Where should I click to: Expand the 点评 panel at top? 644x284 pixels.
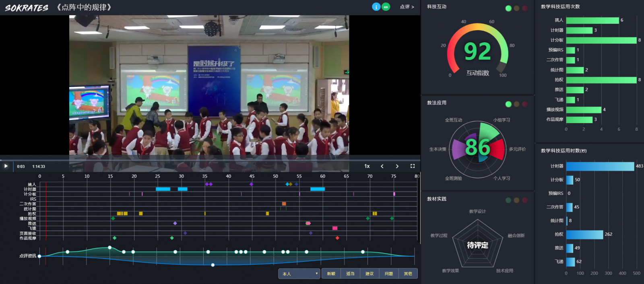pos(407,7)
